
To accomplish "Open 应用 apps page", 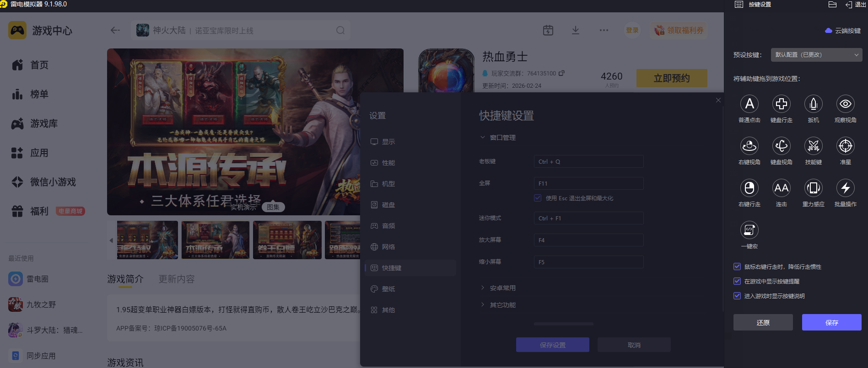I will 30,153.
